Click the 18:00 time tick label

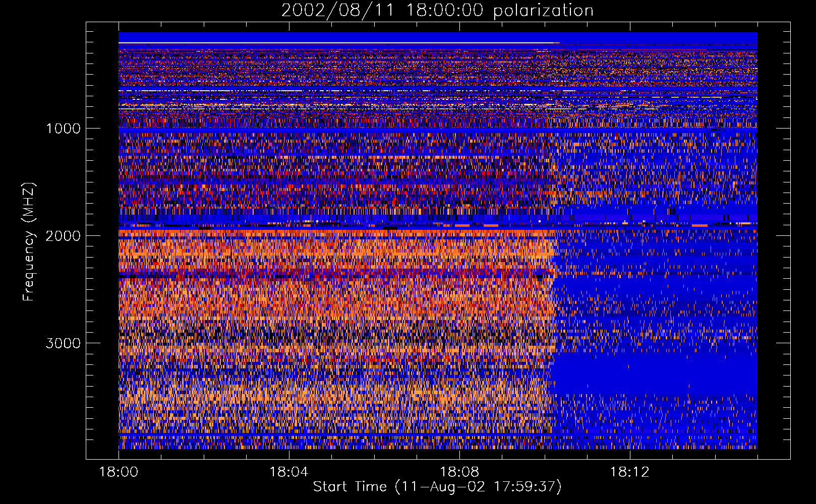tap(119, 472)
